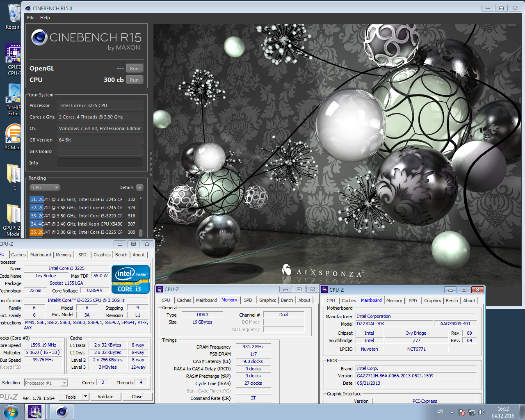Open Mainboard tab in left CPU-Z window
The width and height of the screenshot is (525, 420).
pos(41,255)
